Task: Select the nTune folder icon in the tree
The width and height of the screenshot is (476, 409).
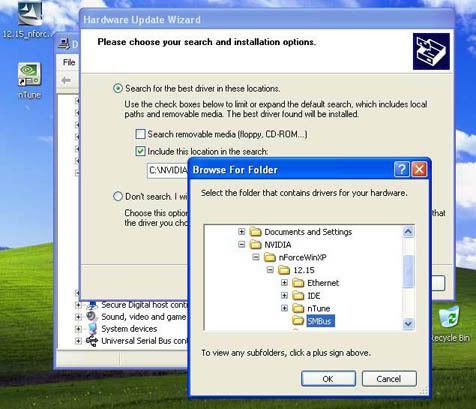Action: [298, 308]
